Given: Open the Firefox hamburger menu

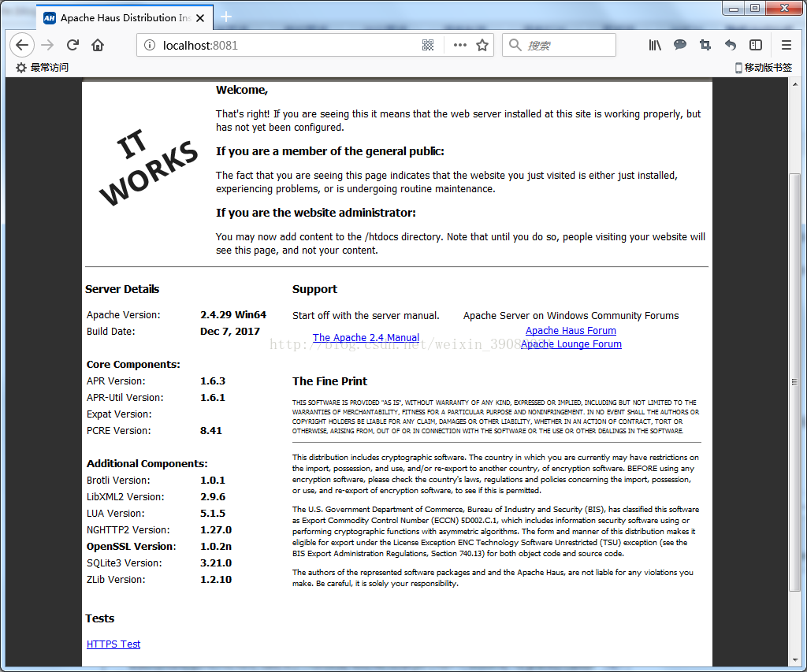Looking at the screenshot, I should point(787,45).
